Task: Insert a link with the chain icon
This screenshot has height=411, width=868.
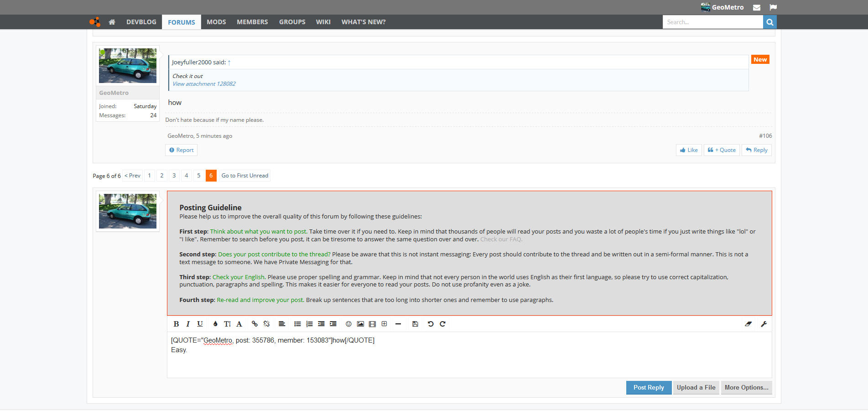Action: pos(255,324)
